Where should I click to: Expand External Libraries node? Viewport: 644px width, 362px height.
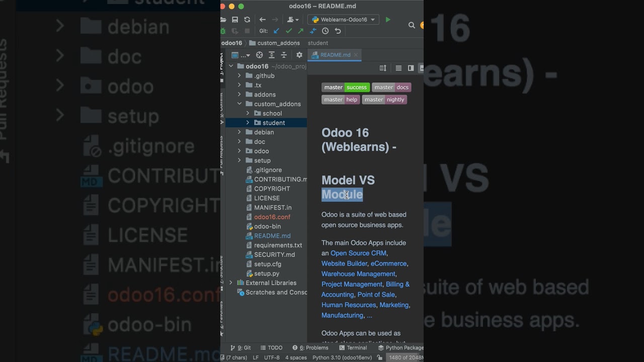point(231,283)
